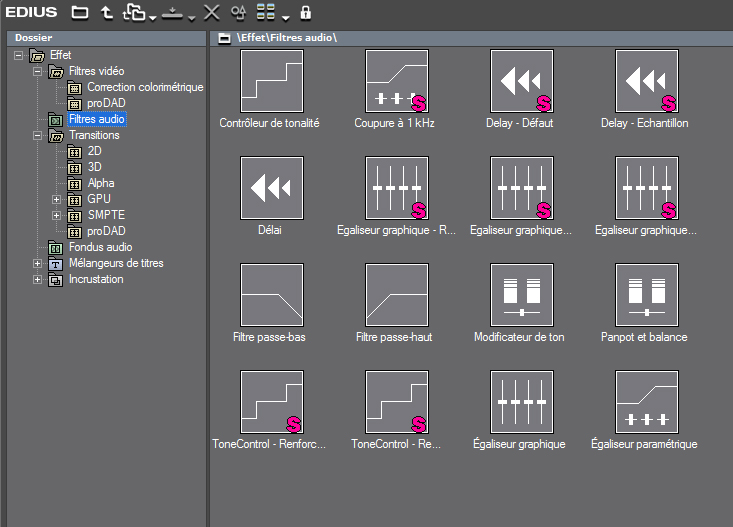The image size is (733, 527).
Task: Select Panpot et balance effect
Action: (647, 295)
